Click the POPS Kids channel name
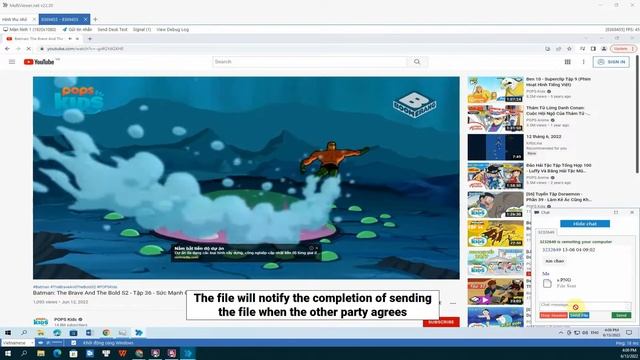Viewport: 640px width, 360px height. (x=65, y=319)
